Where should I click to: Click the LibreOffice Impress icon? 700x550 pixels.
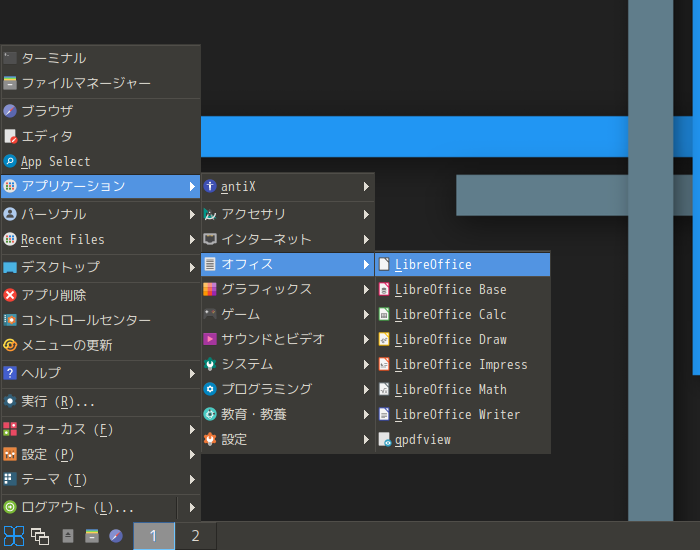pyautogui.click(x=384, y=364)
